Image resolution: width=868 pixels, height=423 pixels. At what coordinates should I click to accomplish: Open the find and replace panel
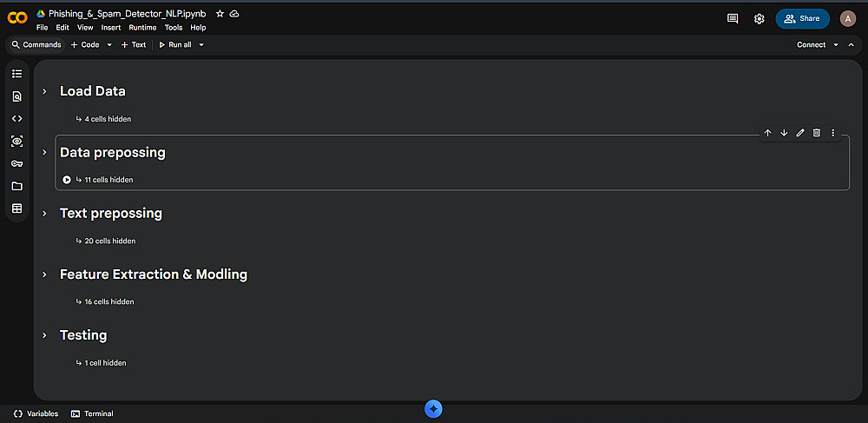pos(16,96)
